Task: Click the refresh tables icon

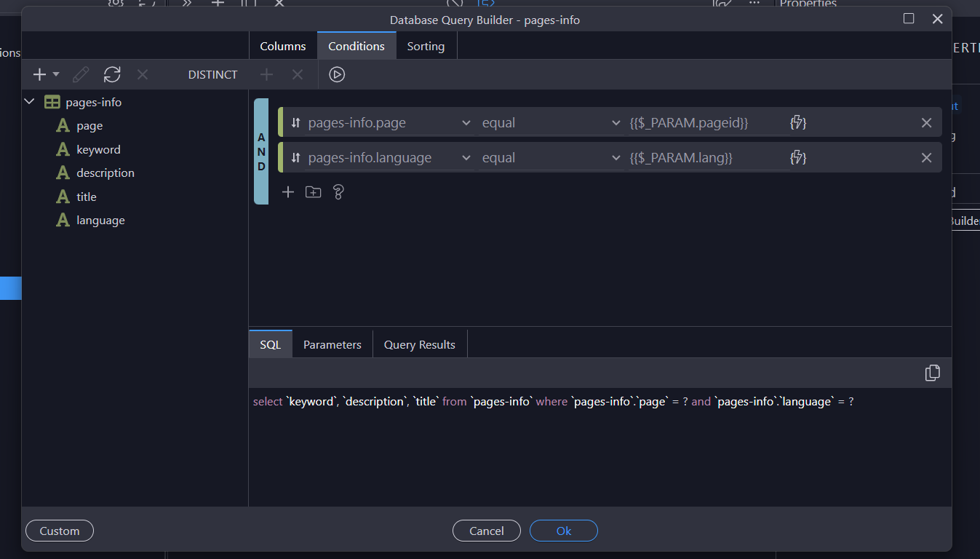Action: [112, 74]
